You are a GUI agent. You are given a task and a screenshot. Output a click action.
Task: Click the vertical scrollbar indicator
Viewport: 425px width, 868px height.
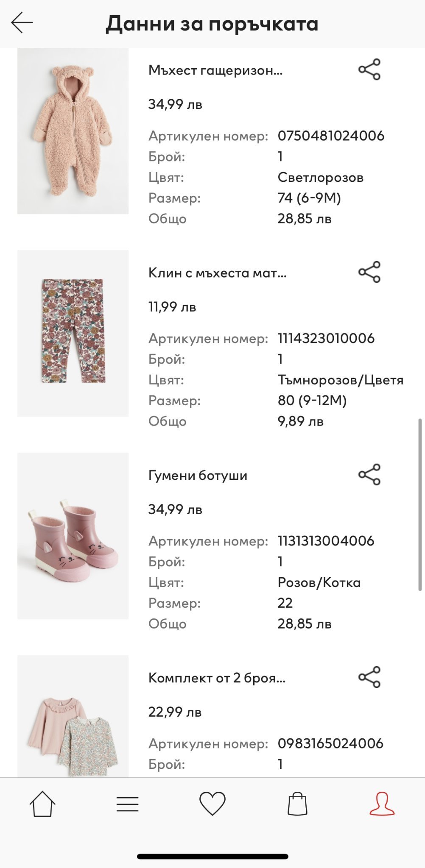point(420,504)
